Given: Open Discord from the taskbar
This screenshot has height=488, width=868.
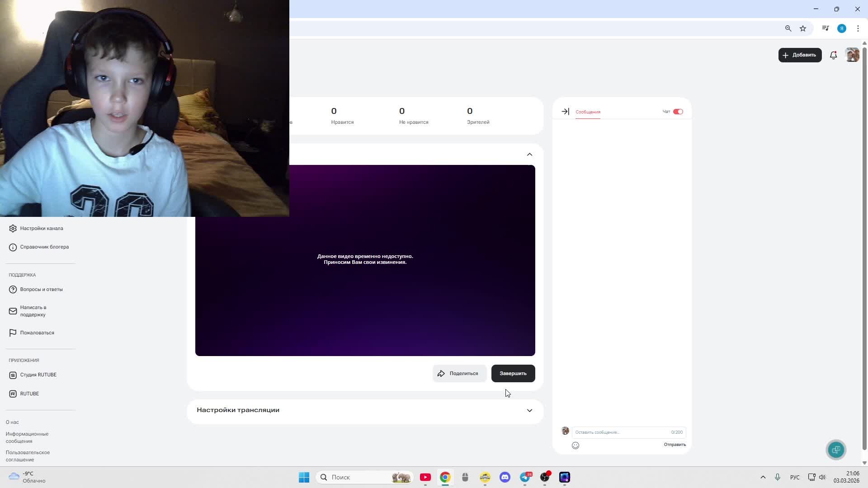Looking at the screenshot, I should point(505,477).
